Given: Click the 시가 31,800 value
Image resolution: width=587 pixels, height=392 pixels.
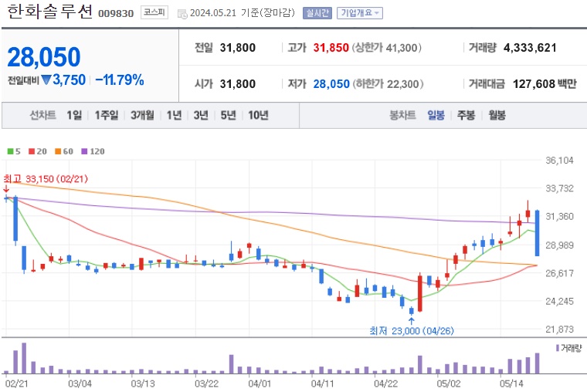Looking at the screenshot, I should pyautogui.click(x=237, y=84).
